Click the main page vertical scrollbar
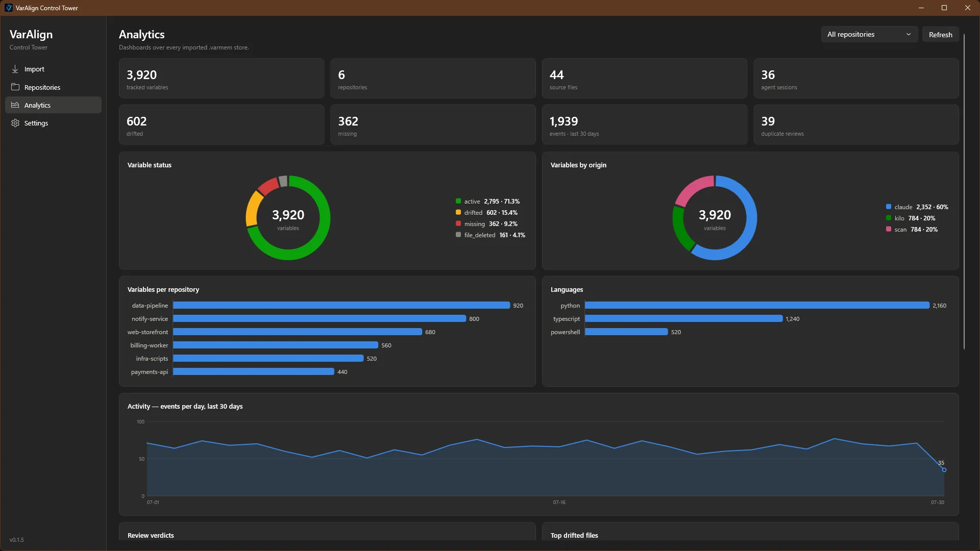This screenshot has width=980, height=551. point(964,191)
